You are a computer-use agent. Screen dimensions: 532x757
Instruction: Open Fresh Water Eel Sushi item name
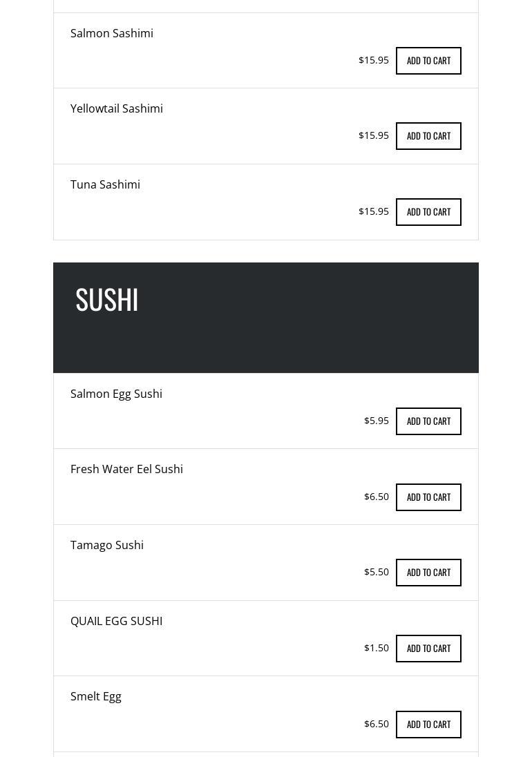(126, 469)
